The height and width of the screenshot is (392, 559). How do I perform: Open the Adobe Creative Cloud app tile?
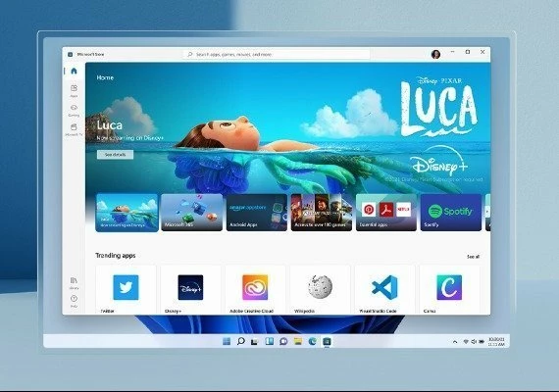tap(255, 289)
